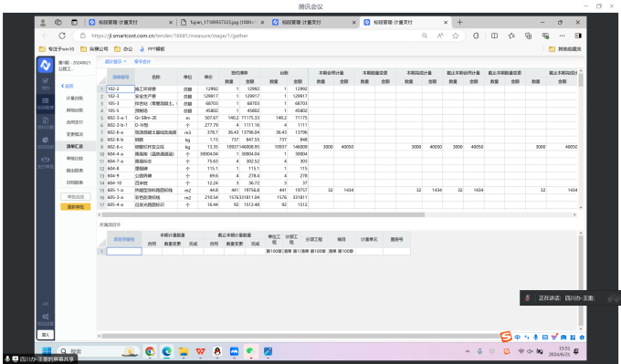Show hidden system tray icons chevron
The image size is (621, 364).
(468, 351)
